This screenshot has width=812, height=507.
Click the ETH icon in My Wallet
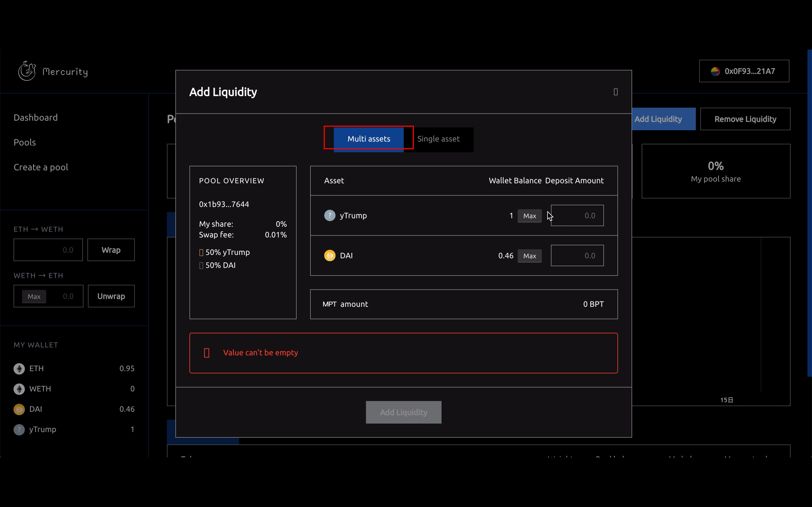[19, 368]
